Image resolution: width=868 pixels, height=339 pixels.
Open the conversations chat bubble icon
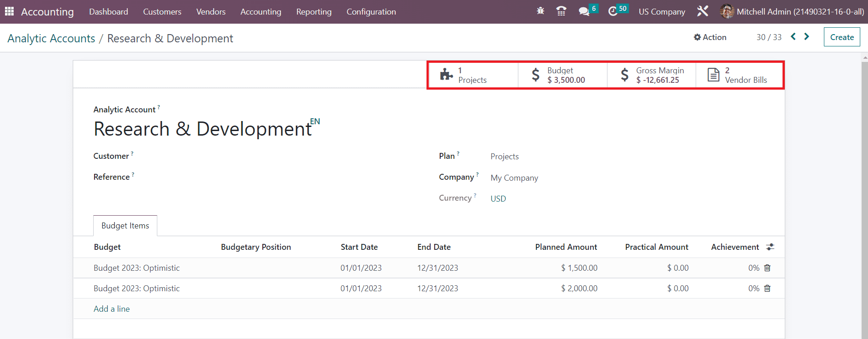[584, 11]
